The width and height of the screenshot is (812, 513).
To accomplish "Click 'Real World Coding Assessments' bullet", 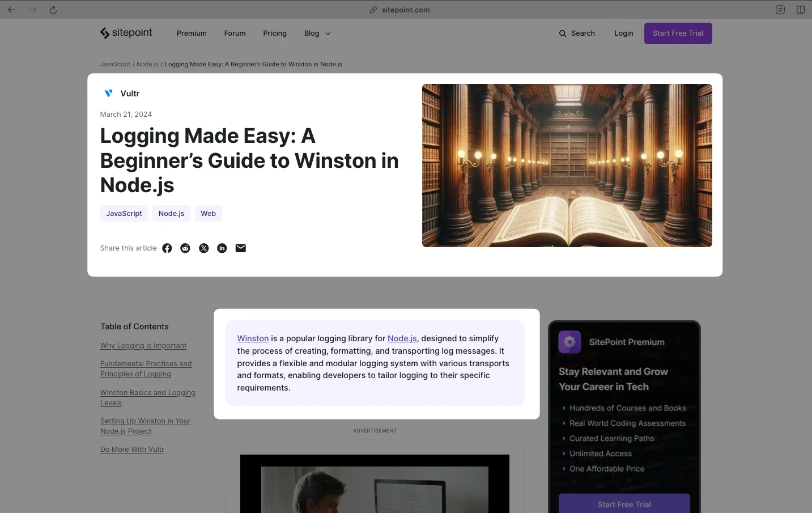I will (628, 423).
